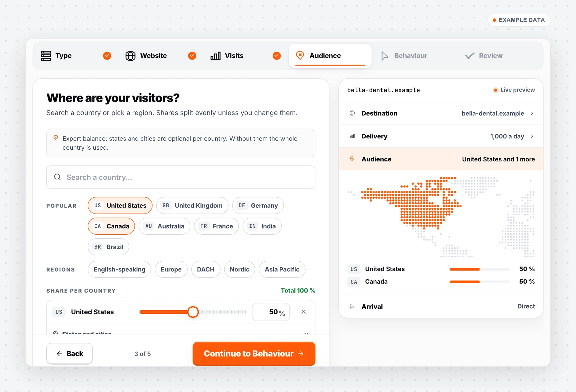This screenshot has width=576, height=392.
Task: Go to the Website step tab
Action: (161, 56)
